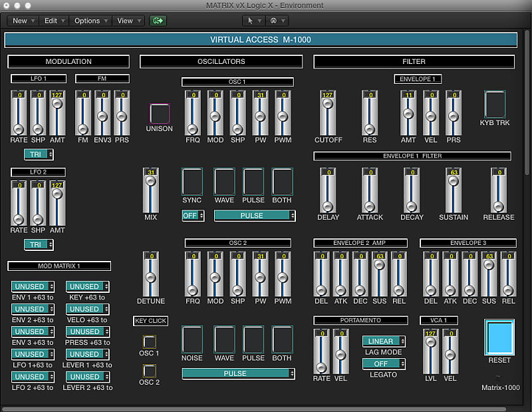Image resolution: width=532 pixels, height=412 pixels.
Task: Click the UNUSED slot for ENV 1 +63
Action: click(32, 286)
